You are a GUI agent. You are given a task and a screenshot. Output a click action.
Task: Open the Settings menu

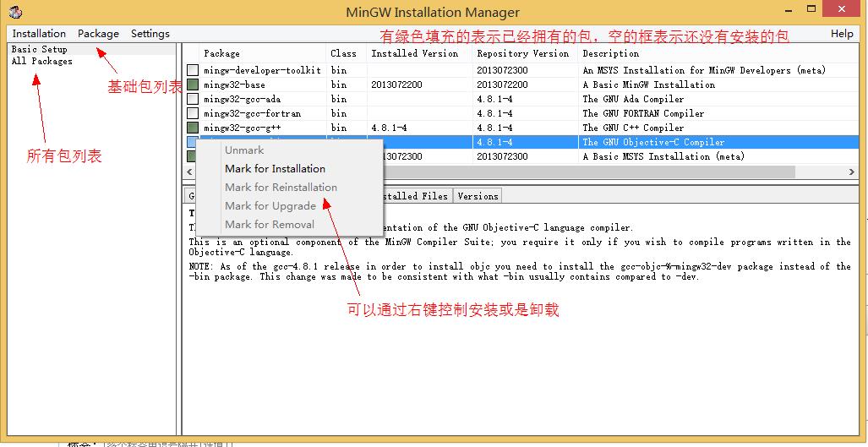coord(150,34)
